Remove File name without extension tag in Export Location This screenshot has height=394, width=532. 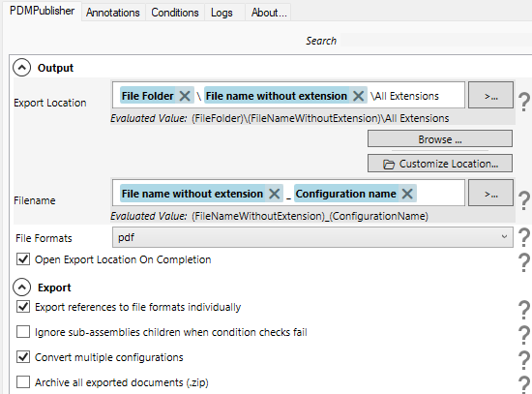(358, 96)
